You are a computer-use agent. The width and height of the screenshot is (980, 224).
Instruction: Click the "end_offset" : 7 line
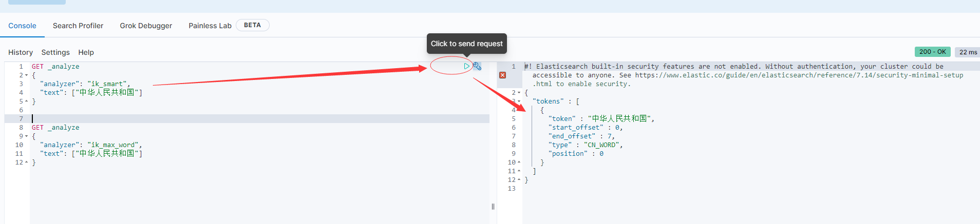581,136
